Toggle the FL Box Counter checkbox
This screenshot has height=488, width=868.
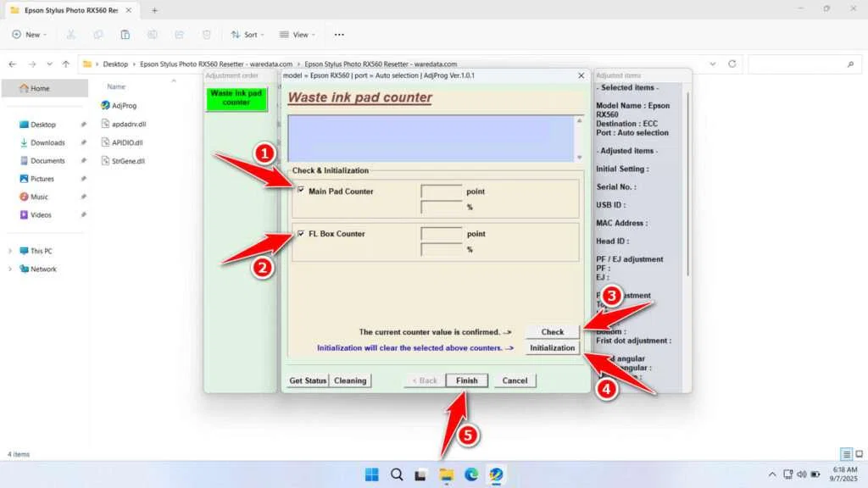(303, 234)
